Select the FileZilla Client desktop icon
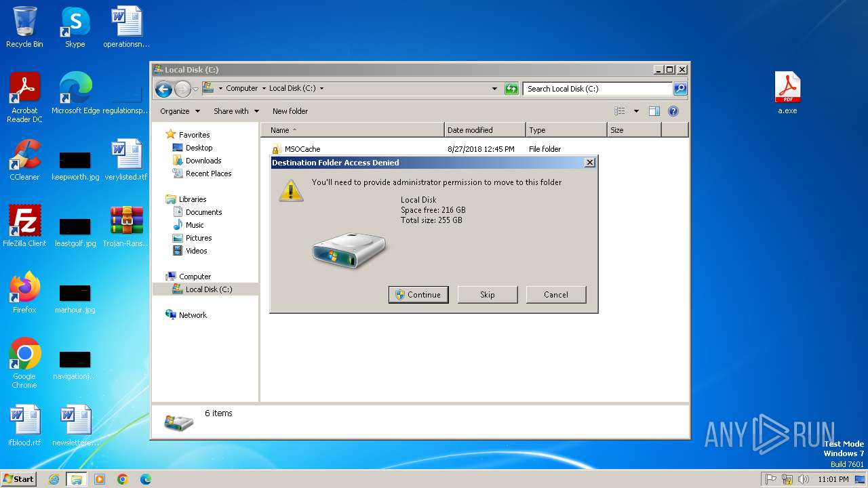 click(x=24, y=226)
